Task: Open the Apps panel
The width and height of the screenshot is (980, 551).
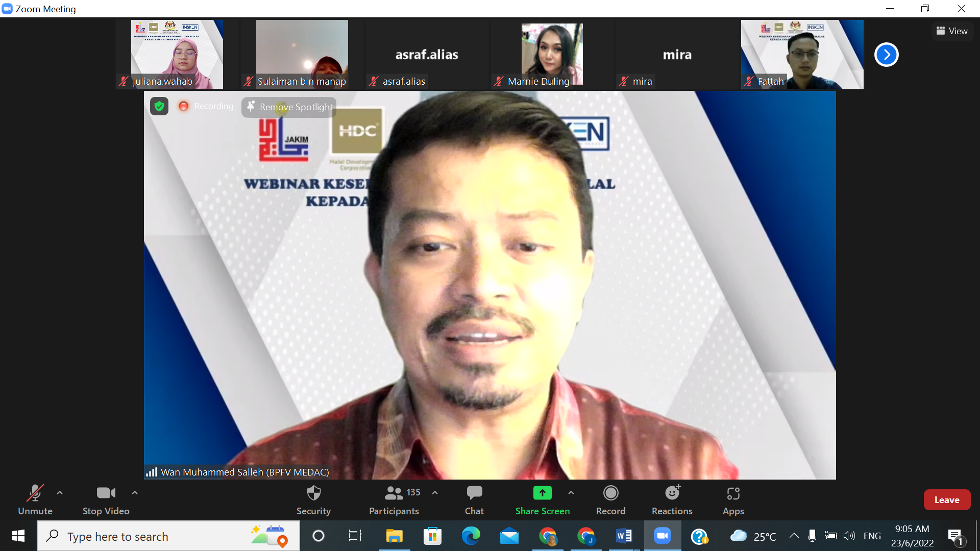Action: 733,499
